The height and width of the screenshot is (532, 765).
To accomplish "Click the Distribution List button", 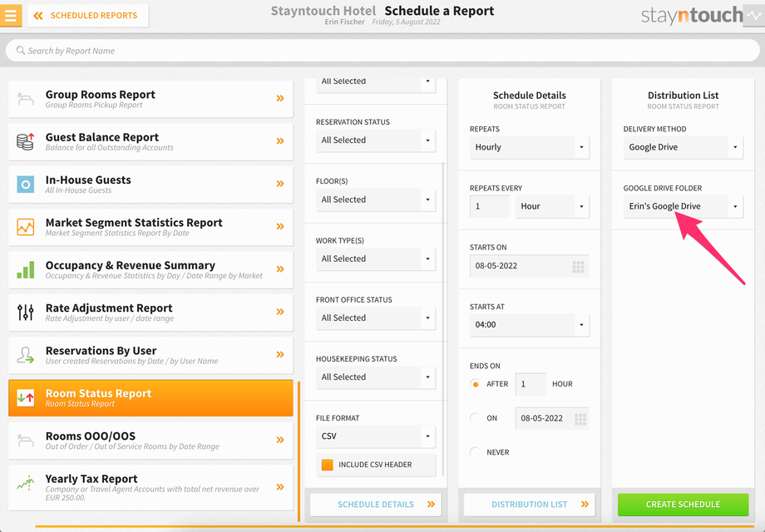I will coord(530,505).
